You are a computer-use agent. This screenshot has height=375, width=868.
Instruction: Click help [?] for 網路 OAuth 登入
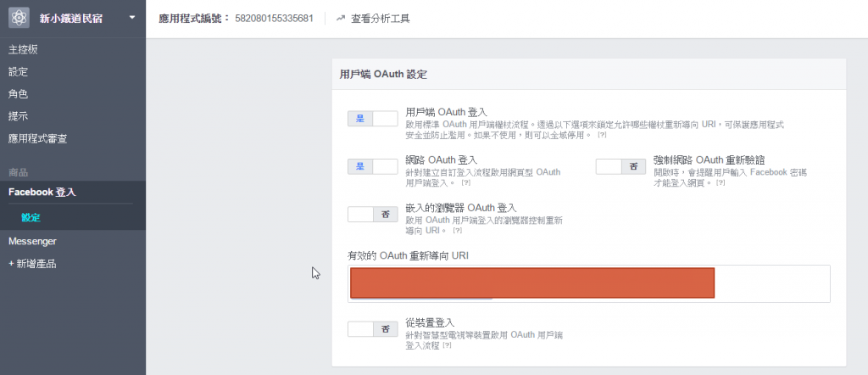(x=465, y=182)
